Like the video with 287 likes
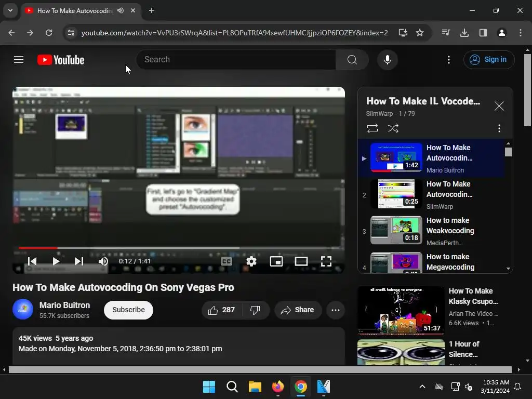Image resolution: width=532 pixels, height=399 pixels. [222, 310]
